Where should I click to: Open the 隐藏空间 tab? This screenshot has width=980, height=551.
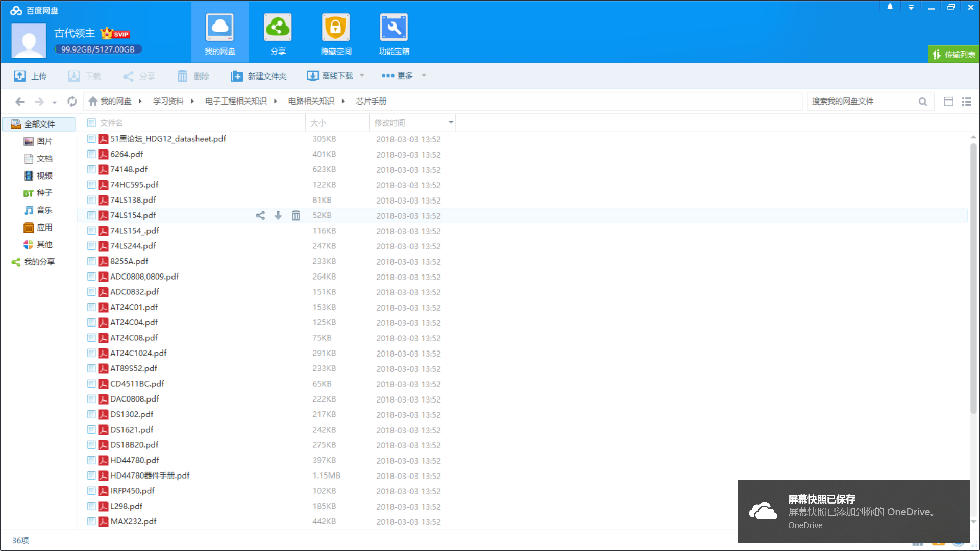tap(336, 34)
